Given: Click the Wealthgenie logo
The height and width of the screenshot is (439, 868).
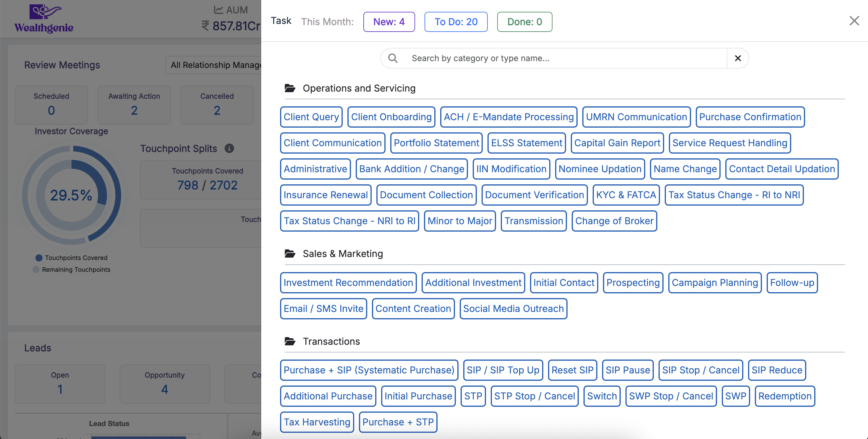Looking at the screenshot, I should coord(44,19).
